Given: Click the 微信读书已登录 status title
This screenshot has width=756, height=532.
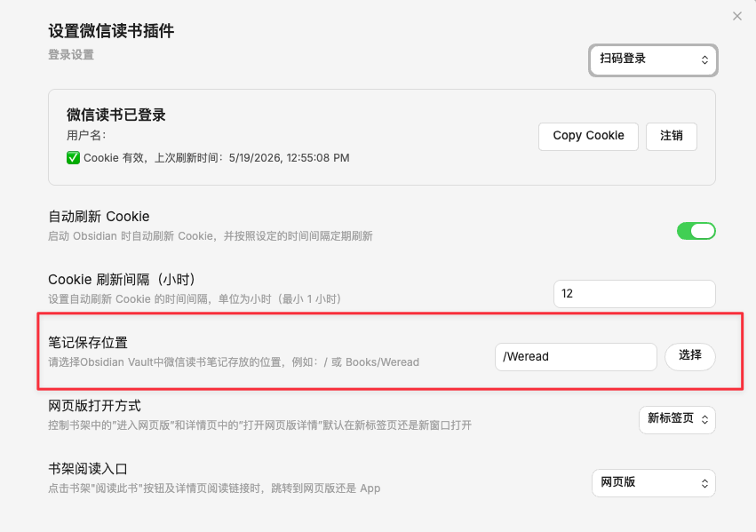Looking at the screenshot, I should (x=116, y=115).
